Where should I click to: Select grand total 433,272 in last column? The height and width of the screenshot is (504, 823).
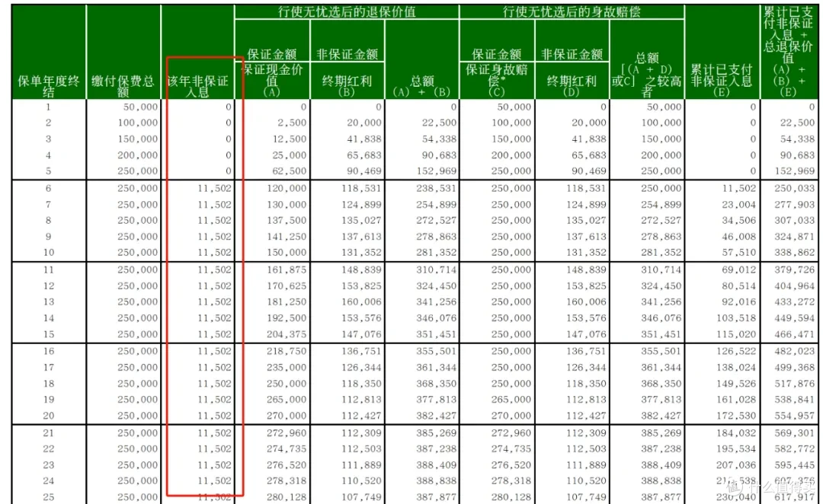point(795,301)
